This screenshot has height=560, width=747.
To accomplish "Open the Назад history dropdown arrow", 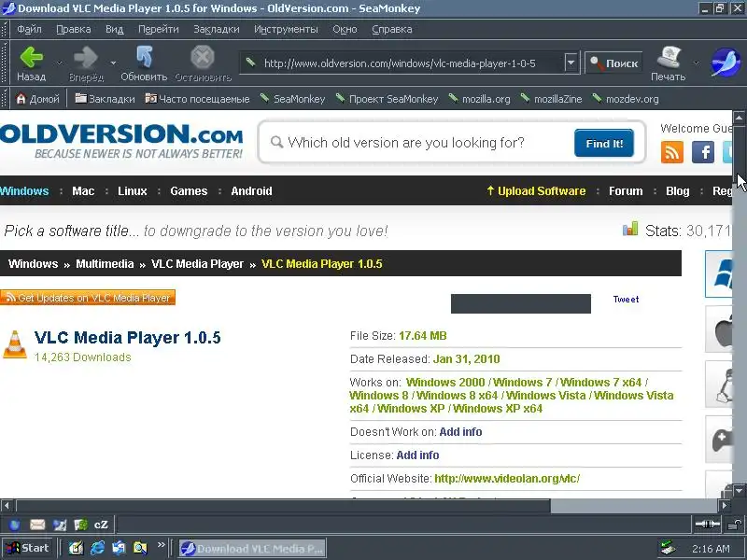I will [60, 63].
